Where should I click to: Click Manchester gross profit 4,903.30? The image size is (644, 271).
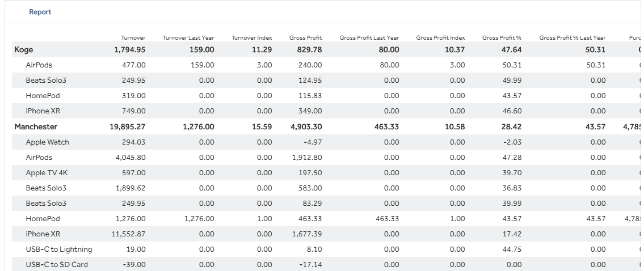pyautogui.click(x=306, y=126)
